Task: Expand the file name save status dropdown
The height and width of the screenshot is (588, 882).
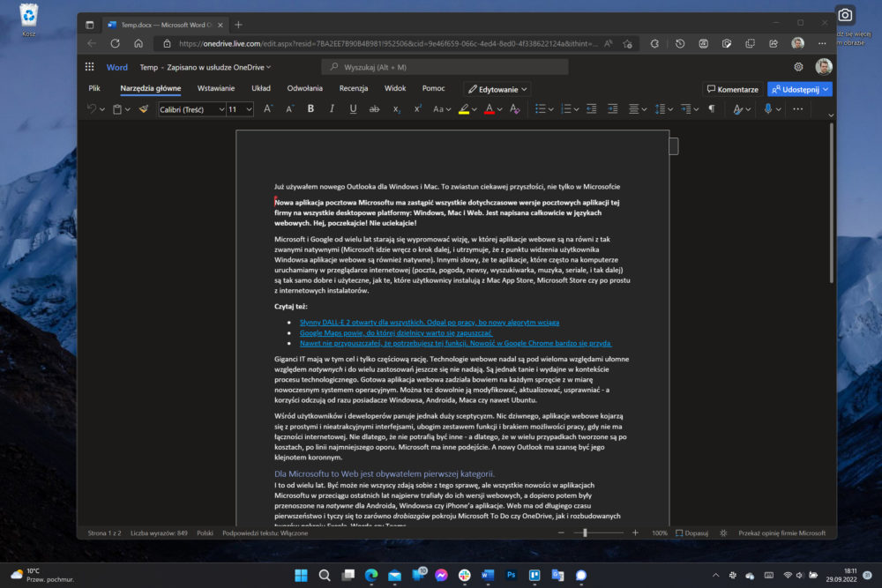Action: (x=269, y=67)
